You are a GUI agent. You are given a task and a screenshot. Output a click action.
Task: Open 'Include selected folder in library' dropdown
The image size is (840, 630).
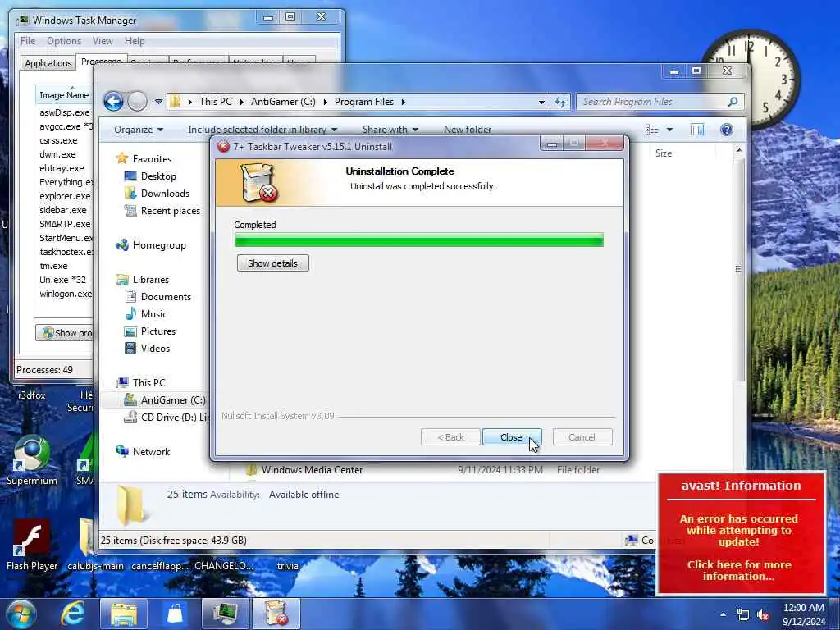point(262,130)
